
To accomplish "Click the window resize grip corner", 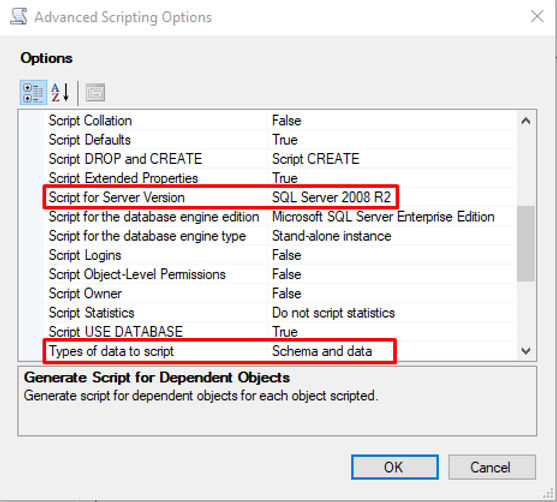I will coord(549,494).
